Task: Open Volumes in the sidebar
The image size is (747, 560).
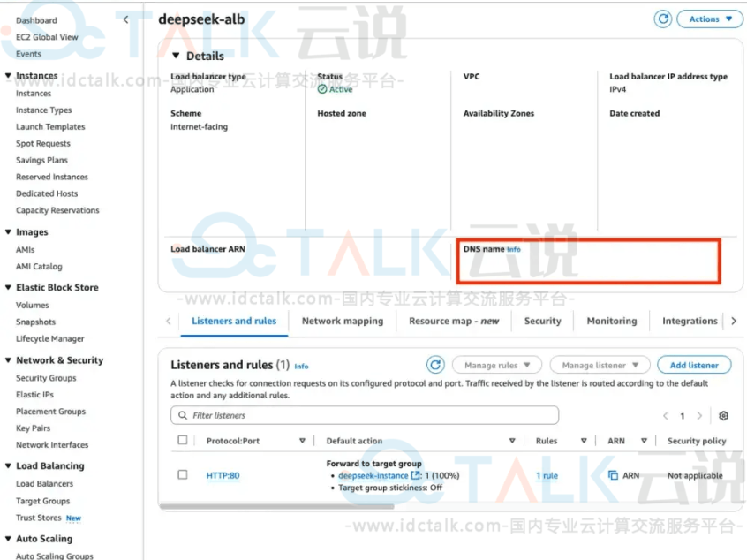Action: 33,305
